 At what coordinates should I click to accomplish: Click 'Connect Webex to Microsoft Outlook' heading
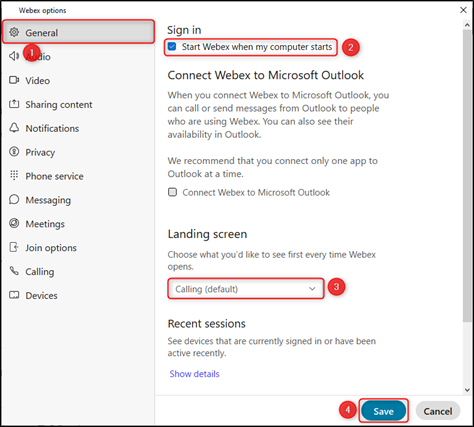(266, 75)
